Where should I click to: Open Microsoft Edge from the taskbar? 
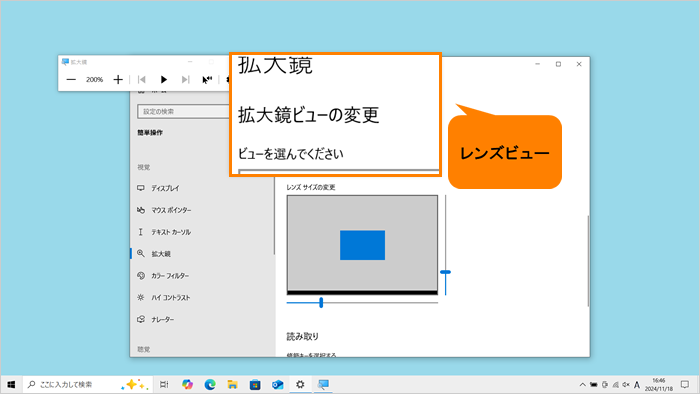[x=210, y=385]
